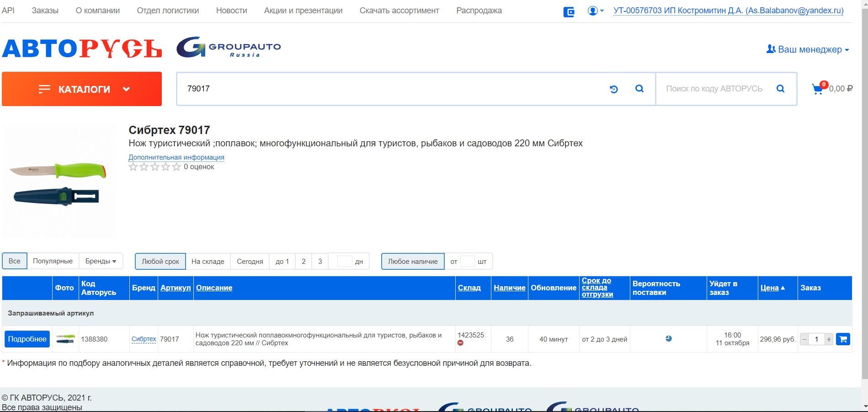Click the Дополнительная информация link
The width and height of the screenshot is (868, 412).
[x=176, y=157]
